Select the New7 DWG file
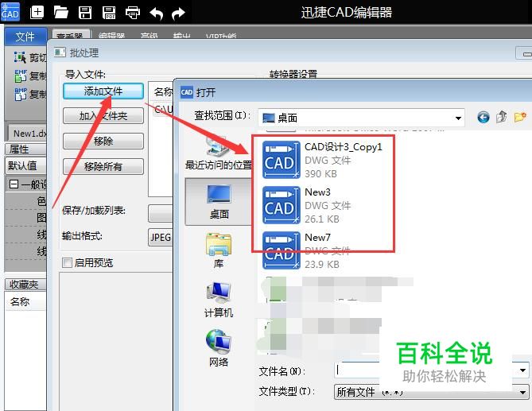 (x=306, y=250)
